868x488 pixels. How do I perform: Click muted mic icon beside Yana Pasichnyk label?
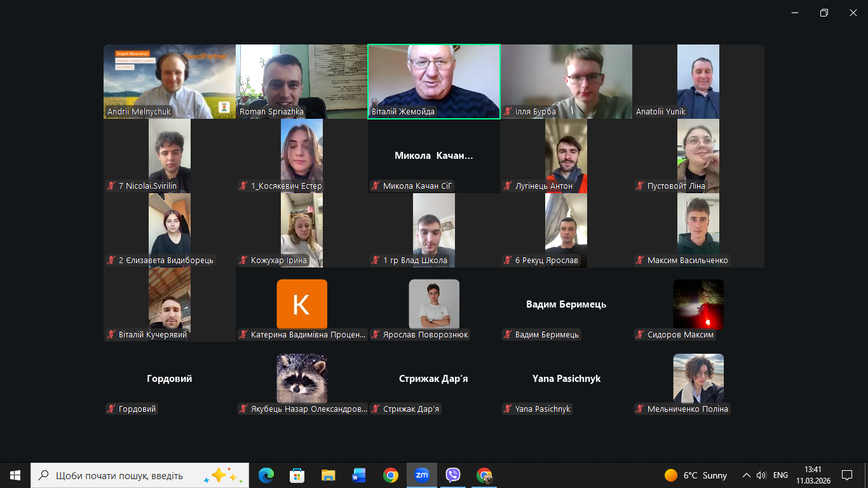[x=508, y=409]
